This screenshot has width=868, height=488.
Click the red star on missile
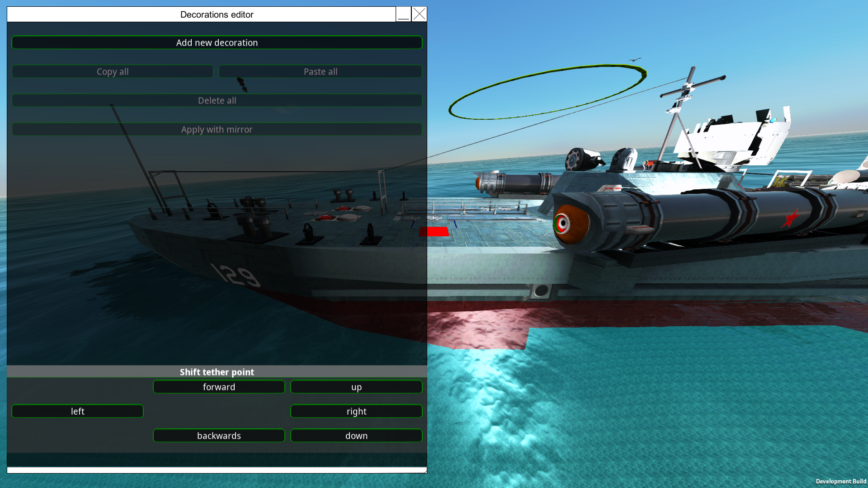point(790,219)
